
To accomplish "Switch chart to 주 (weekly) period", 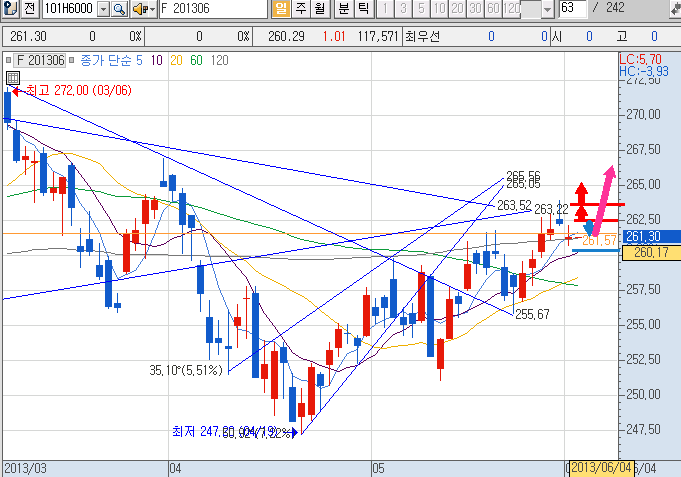I will (300, 9).
